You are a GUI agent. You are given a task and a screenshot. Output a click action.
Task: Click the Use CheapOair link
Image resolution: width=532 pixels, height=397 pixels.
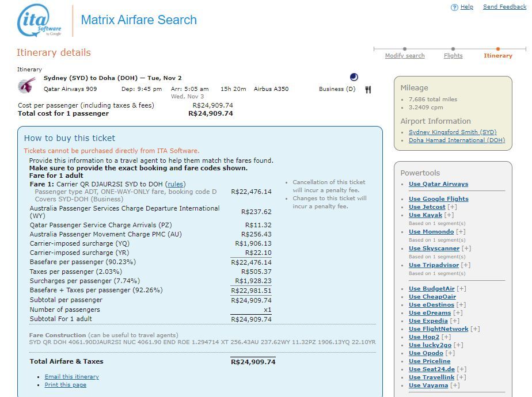coord(432,297)
